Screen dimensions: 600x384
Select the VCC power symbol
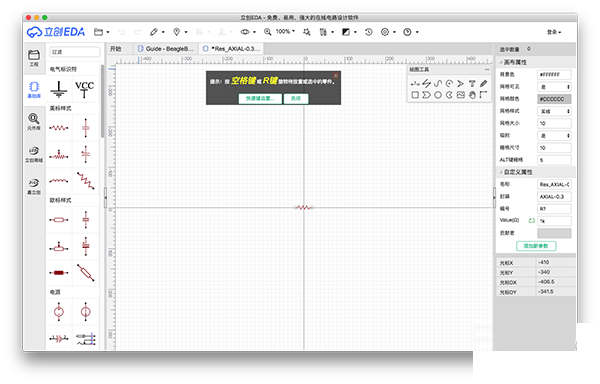pos(85,89)
